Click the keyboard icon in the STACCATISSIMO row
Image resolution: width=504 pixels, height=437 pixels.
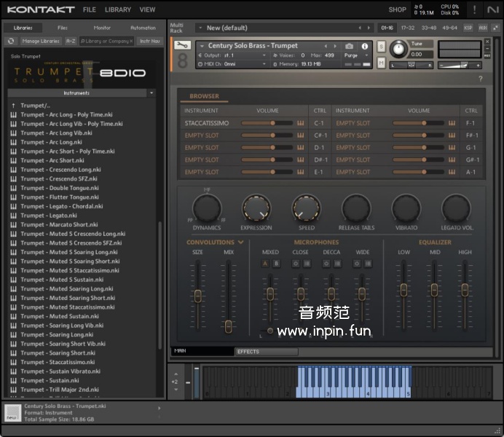[299, 123]
